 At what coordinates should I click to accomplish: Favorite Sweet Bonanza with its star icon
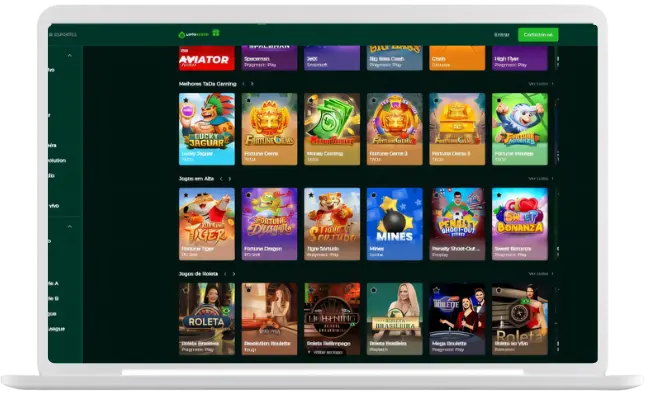point(499,195)
